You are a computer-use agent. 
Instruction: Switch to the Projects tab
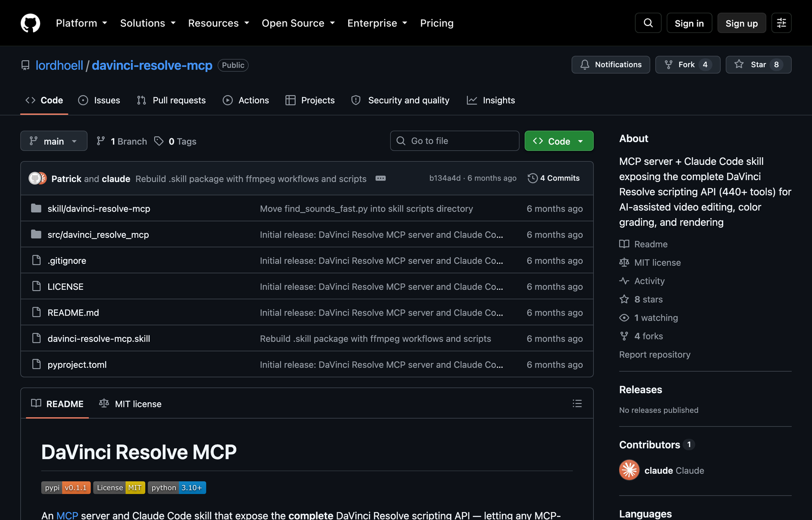[x=310, y=100]
